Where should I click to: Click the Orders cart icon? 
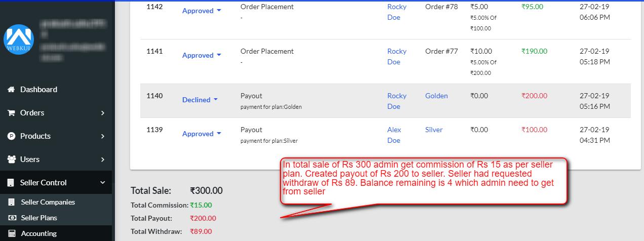coord(11,113)
